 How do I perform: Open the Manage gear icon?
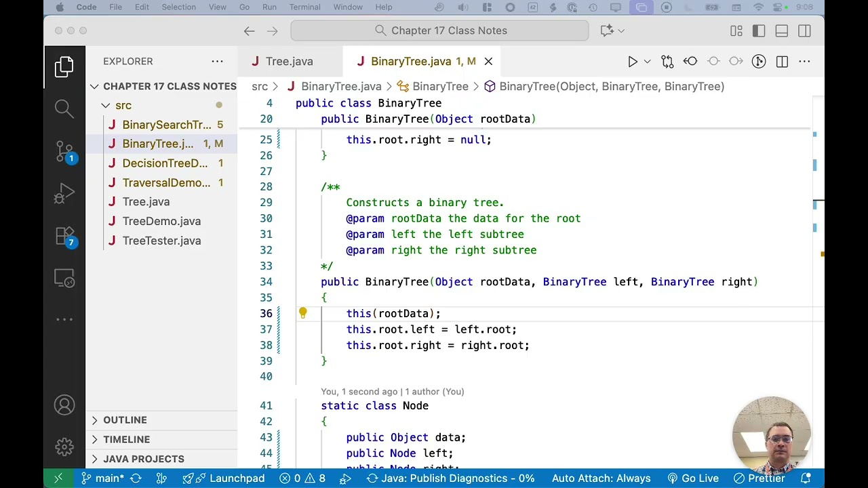pyautogui.click(x=64, y=447)
